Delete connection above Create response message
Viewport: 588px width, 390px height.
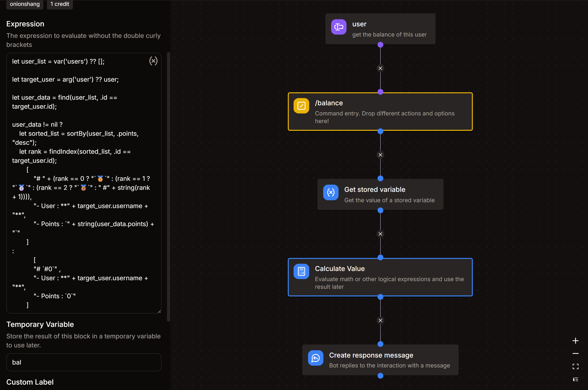(x=380, y=320)
